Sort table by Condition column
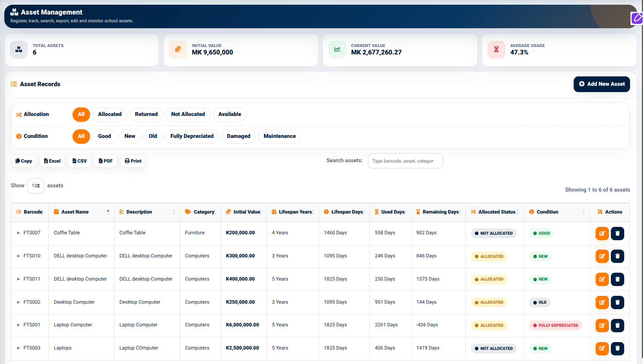643x364 pixels. 557,212
